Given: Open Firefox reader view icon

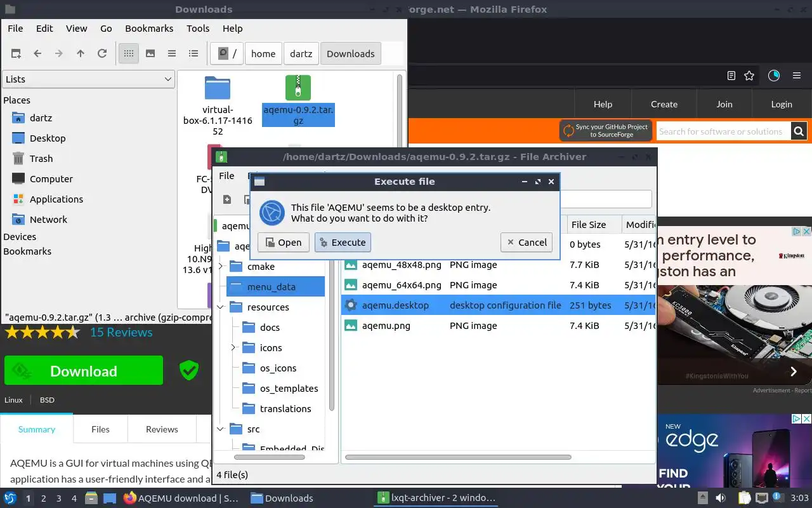Looking at the screenshot, I should tap(731, 76).
